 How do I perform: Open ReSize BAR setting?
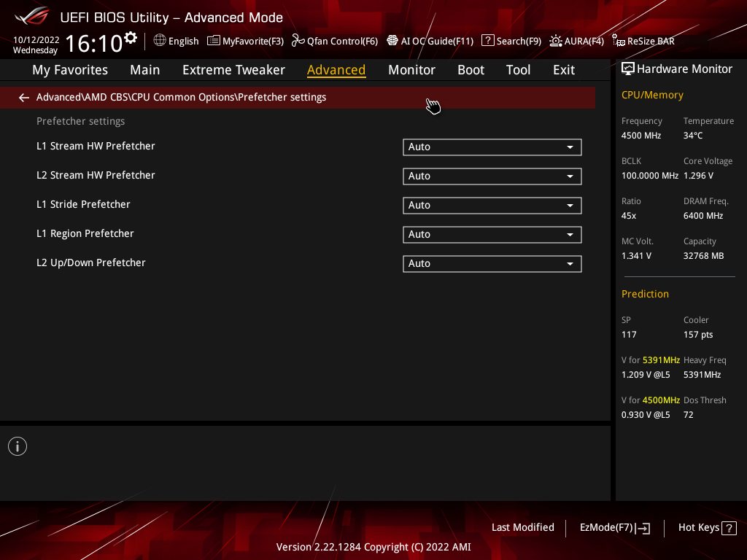(643, 41)
